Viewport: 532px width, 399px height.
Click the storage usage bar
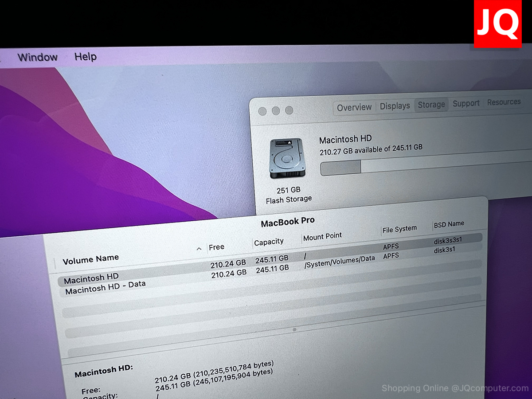(x=426, y=165)
